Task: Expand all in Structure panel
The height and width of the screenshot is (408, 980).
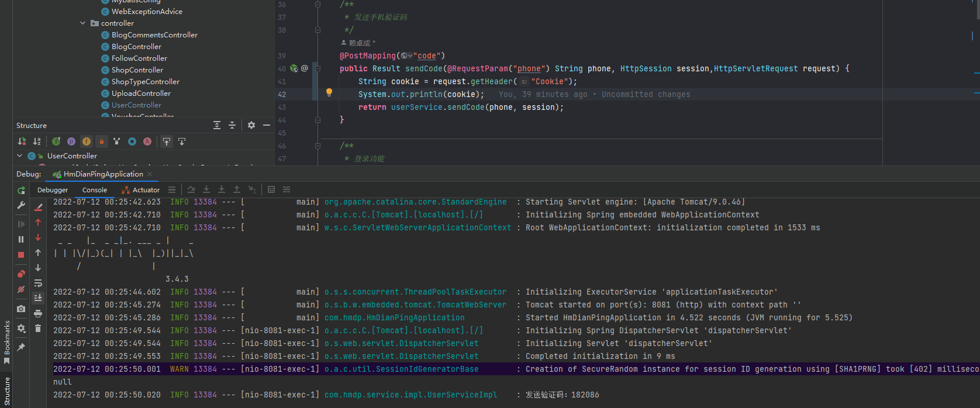Action: pyautogui.click(x=217, y=125)
